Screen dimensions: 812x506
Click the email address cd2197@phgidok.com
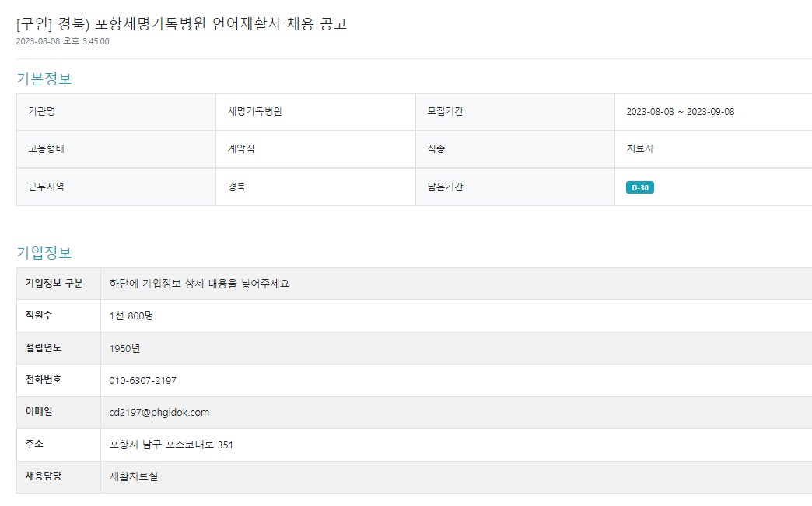click(159, 413)
